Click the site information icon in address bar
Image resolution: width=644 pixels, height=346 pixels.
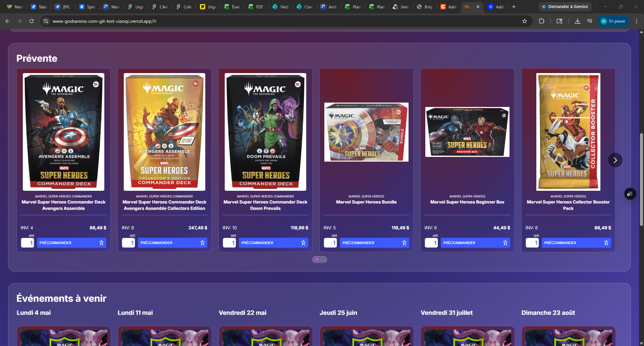click(46, 21)
